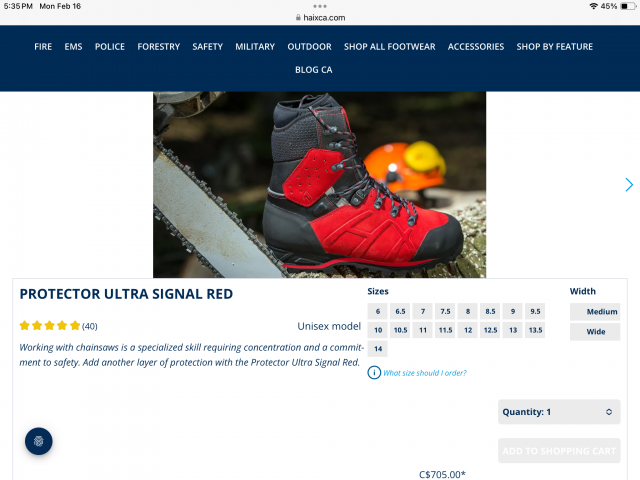Tap the Wi-Fi status icon
The height and width of the screenshot is (480, 640).
(x=593, y=6)
